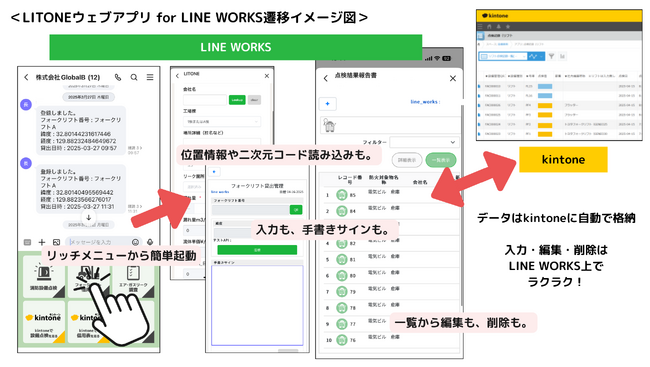
Task: Click the blue status cell in first kintone row
Action: click(545, 86)
